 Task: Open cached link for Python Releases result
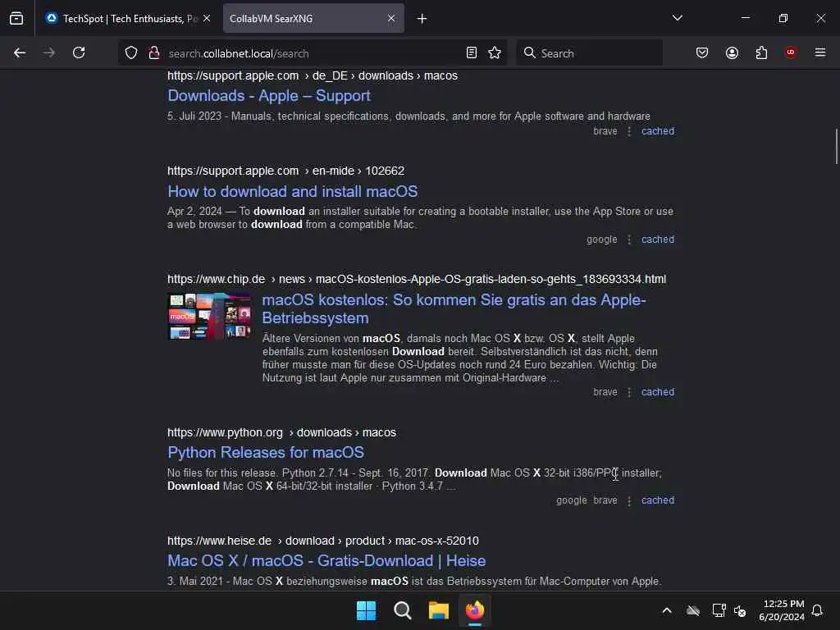(x=658, y=500)
